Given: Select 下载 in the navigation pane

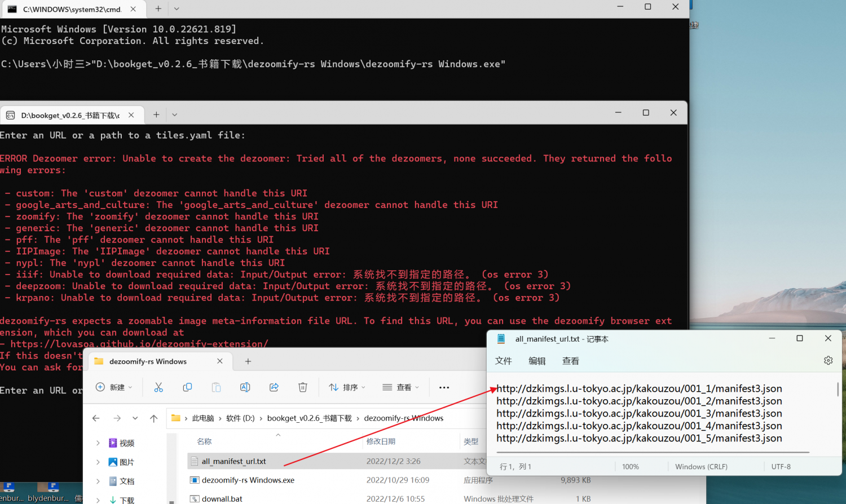Looking at the screenshot, I should [x=121, y=500].
